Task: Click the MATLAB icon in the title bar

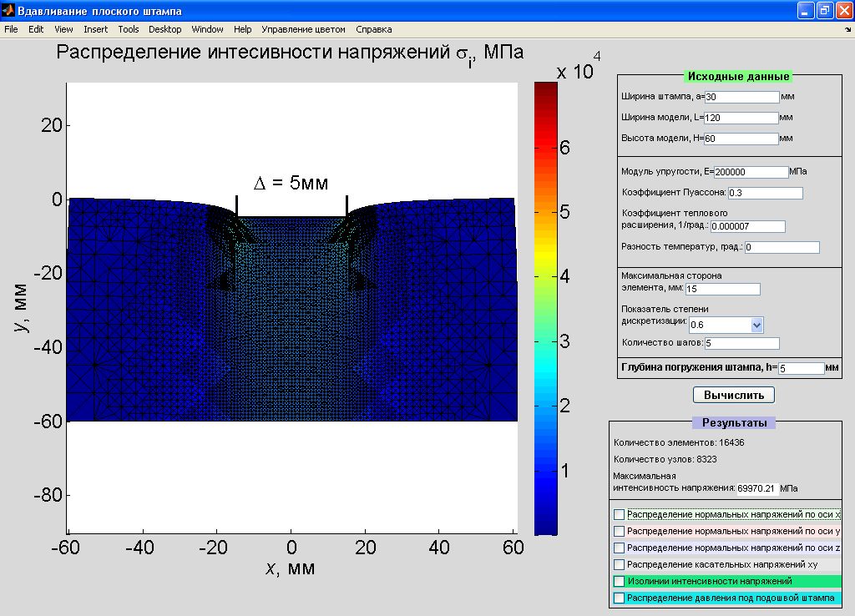Action: 8,11
